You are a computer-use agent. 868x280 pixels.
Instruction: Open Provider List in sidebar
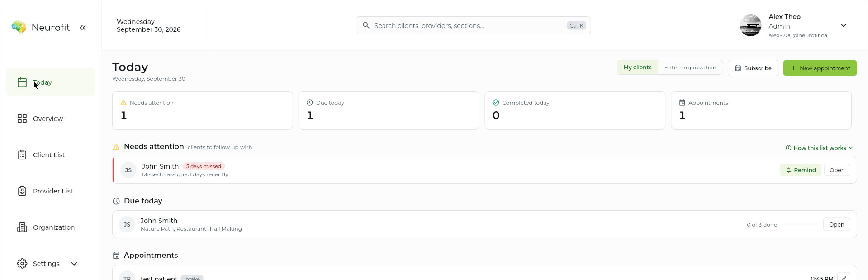51,191
